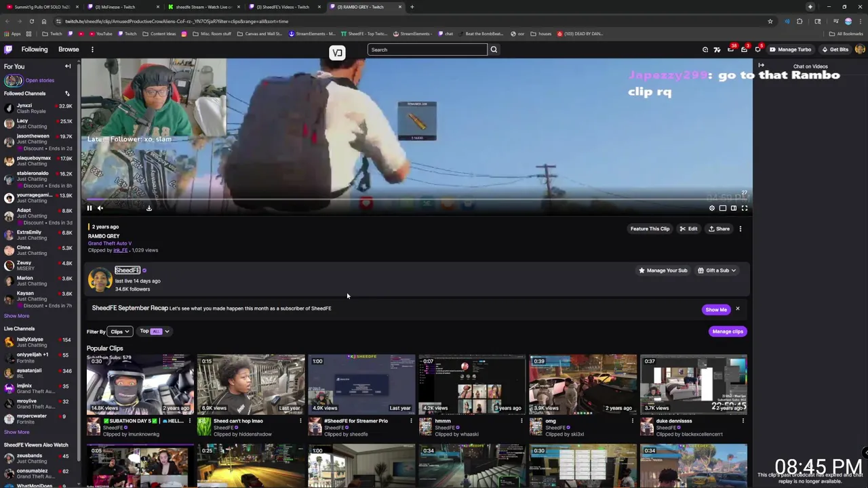Open options for duke dennissss clip
868x488 pixels.
pos(743,421)
